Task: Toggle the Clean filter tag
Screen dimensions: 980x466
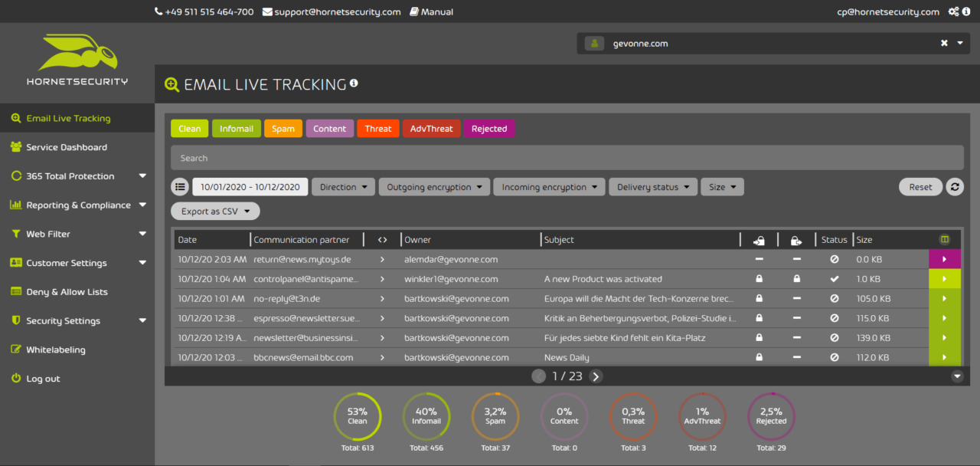Action: coord(189,129)
